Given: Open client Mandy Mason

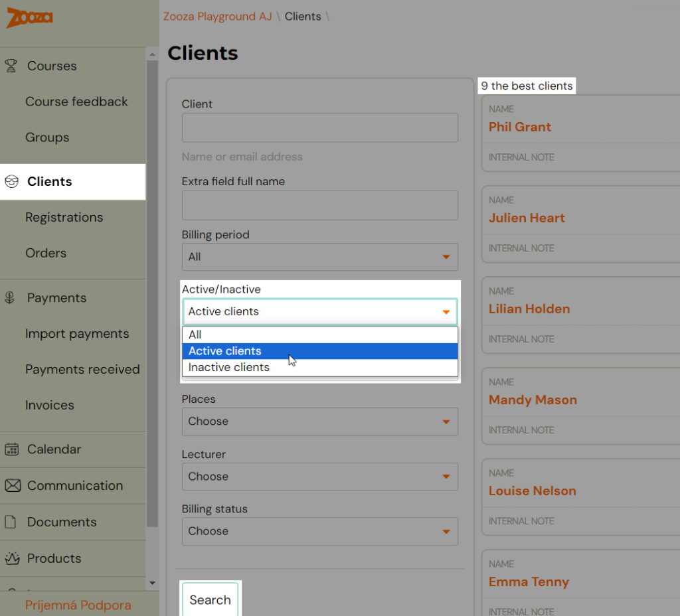Looking at the screenshot, I should tap(533, 400).
